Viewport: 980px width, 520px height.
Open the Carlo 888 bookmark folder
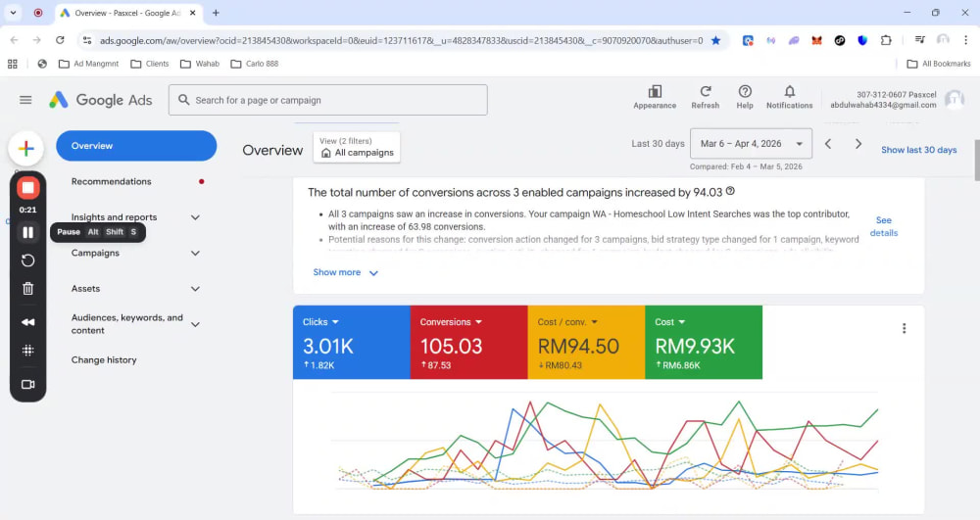tap(255, 64)
